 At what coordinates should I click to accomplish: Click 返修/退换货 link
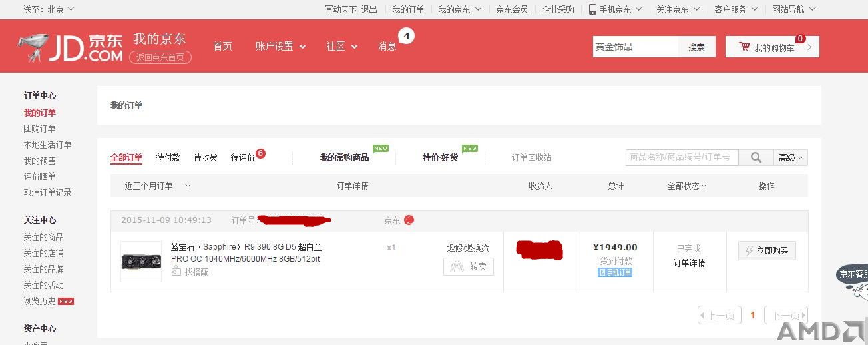(x=468, y=248)
